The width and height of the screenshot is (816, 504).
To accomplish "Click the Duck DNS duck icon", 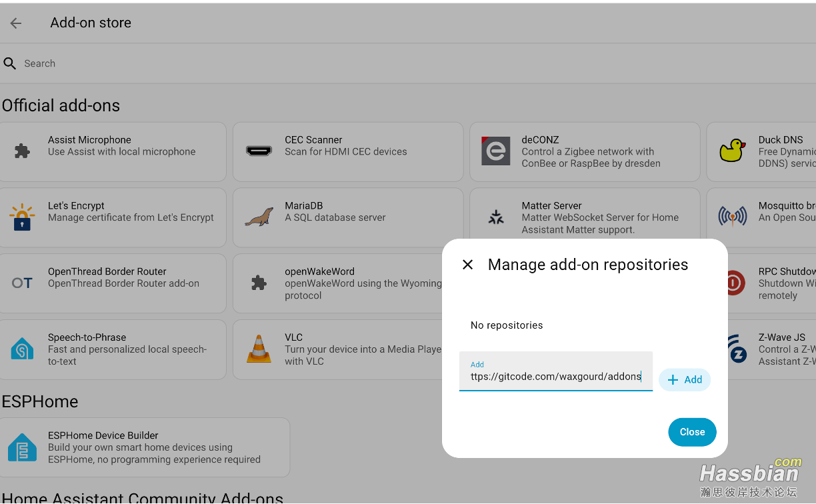I will pyautogui.click(x=732, y=151).
